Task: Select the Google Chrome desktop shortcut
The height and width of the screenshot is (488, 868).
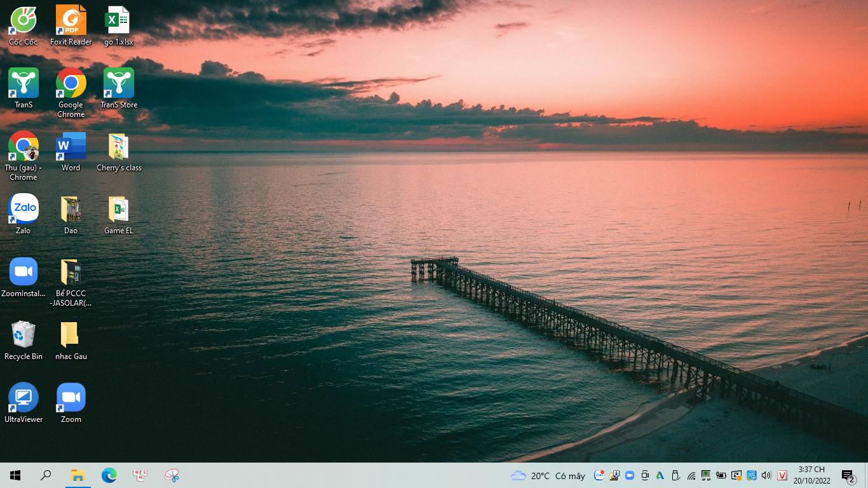Action: pyautogui.click(x=71, y=84)
